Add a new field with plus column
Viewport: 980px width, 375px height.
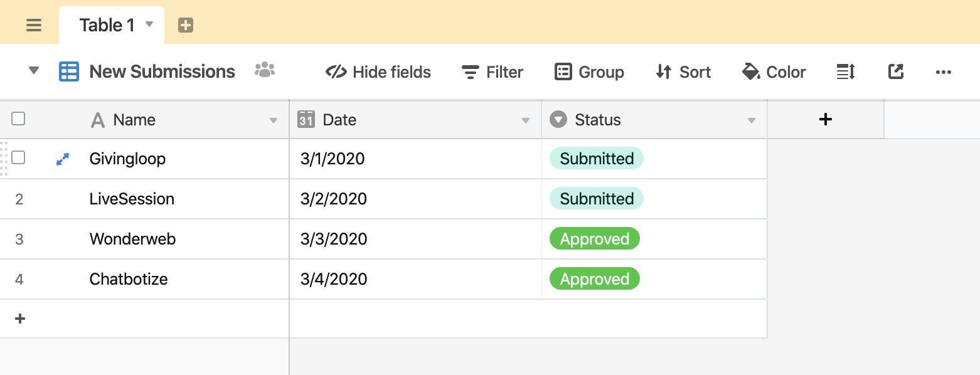826,119
